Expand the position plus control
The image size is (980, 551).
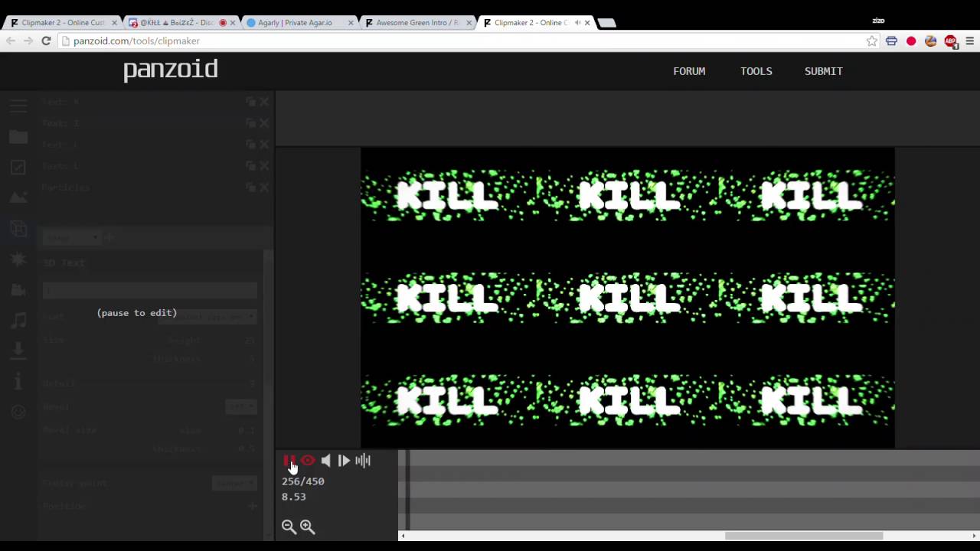[253, 507]
